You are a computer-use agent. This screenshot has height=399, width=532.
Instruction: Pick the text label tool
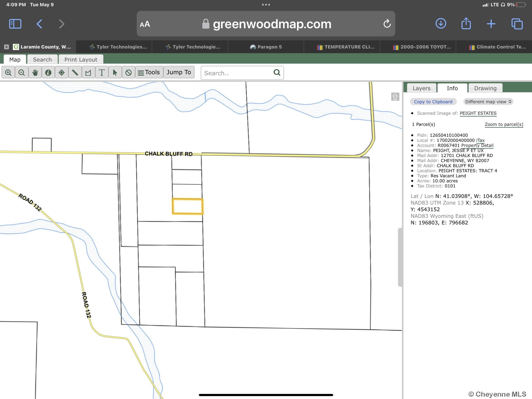tap(102, 72)
